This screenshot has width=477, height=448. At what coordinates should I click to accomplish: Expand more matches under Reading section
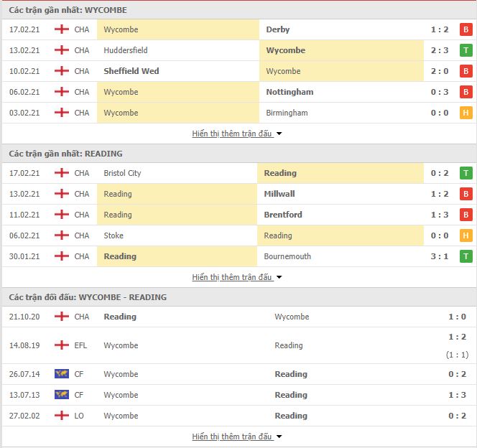click(x=236, y=277)
